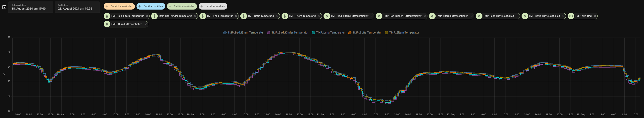
Task: Click the TMP_Eltern Luftfeuchtigkeit chip
Action: pyautogui.click(x=452, y=16)
